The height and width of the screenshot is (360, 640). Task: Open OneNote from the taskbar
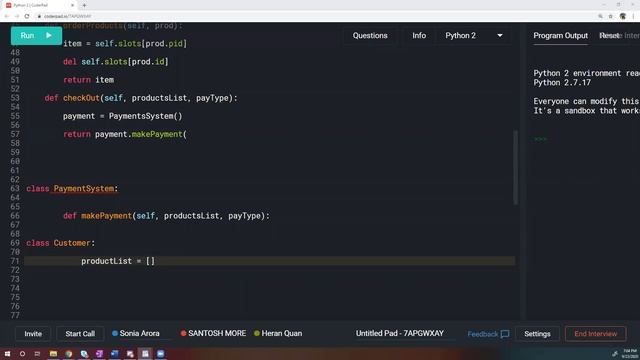click(99, 354)
